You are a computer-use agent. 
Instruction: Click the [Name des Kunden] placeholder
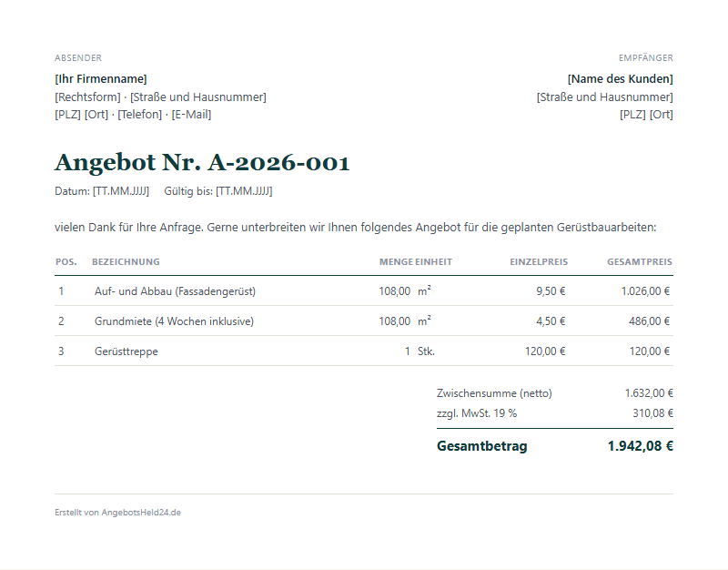(621, 79)
